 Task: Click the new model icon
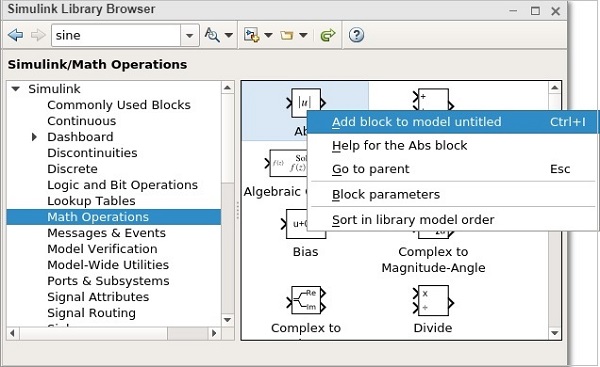click(x=252, y=35)
